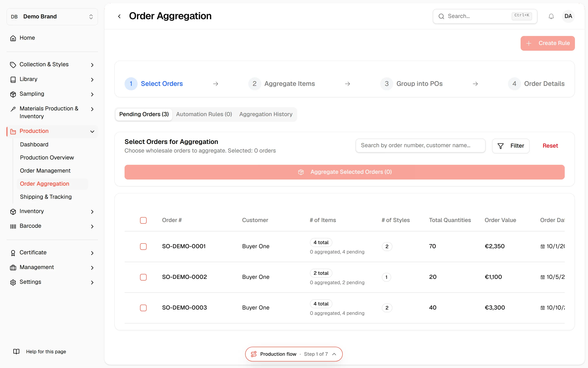588x368 pixels.
Task: Expand the Inventory chevron
Action: point(92,212)
